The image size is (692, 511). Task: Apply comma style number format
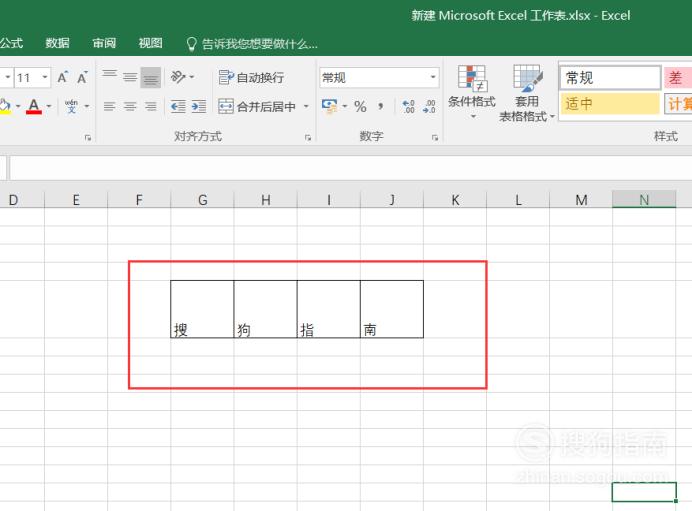(x=380, y=106)
